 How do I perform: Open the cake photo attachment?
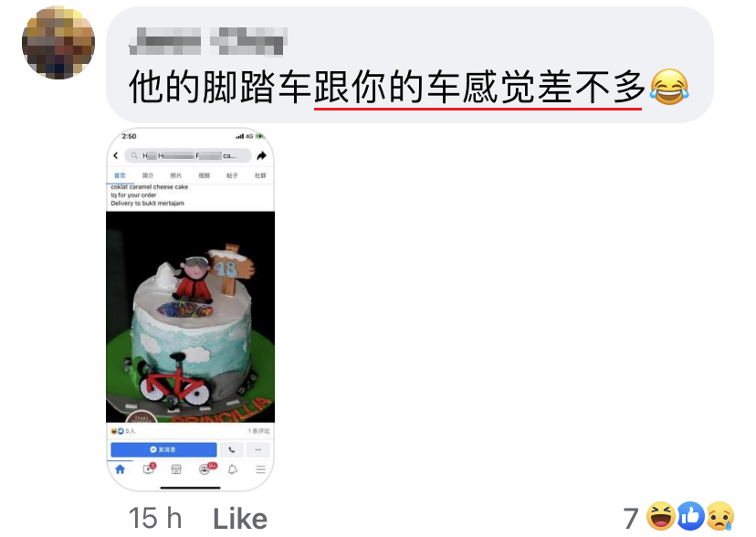pos(191,317)
